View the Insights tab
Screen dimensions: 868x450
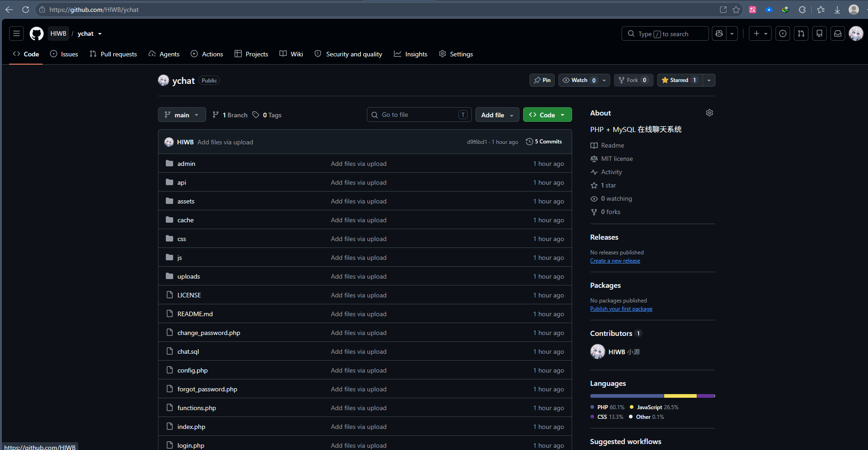point(410,54)
